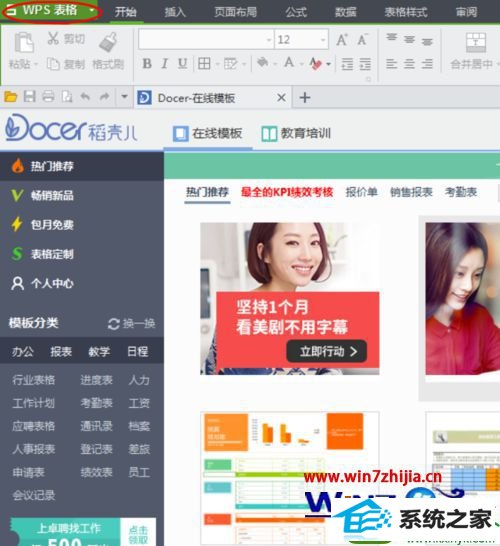Click the print icon in quick access
The width and height of the screenshot is (500, 546).
coord(48,96)
